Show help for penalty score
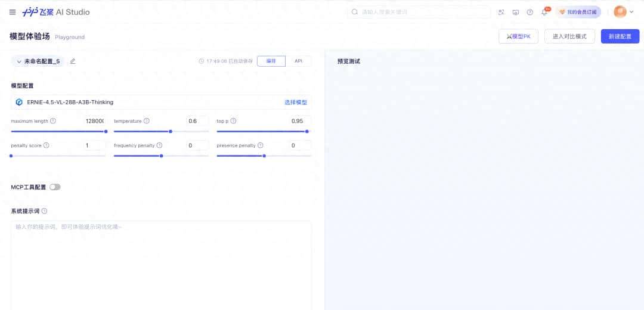This screenshot has height=310, width=644. [x=47, y=145]
